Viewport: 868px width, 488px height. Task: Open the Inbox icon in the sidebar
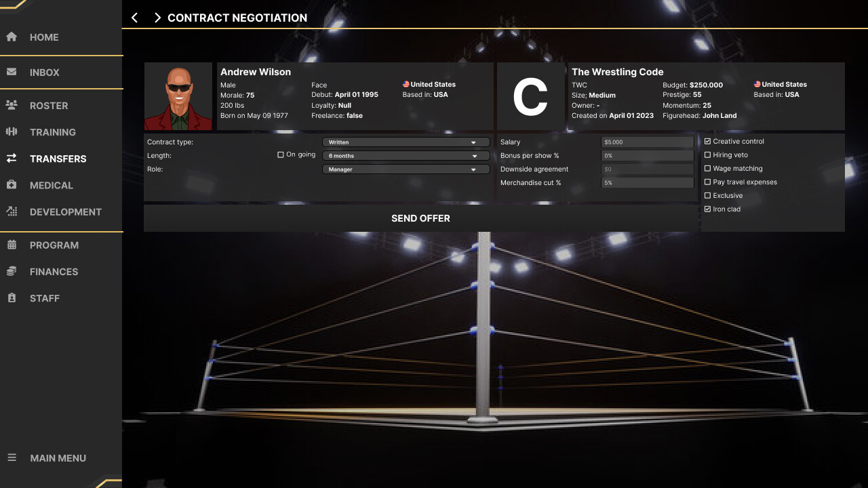pyautogui.click(x=12, y=72)
